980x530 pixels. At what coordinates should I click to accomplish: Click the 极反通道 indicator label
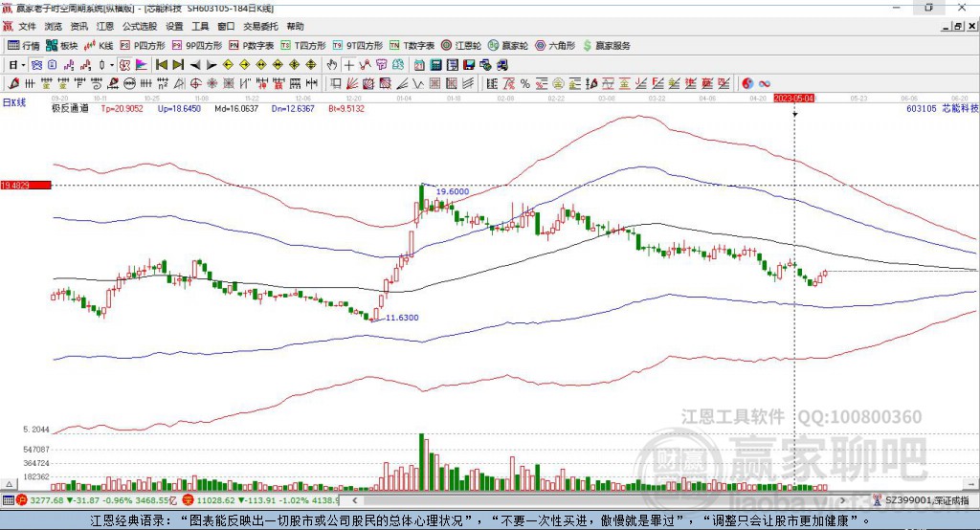(71, 109)
